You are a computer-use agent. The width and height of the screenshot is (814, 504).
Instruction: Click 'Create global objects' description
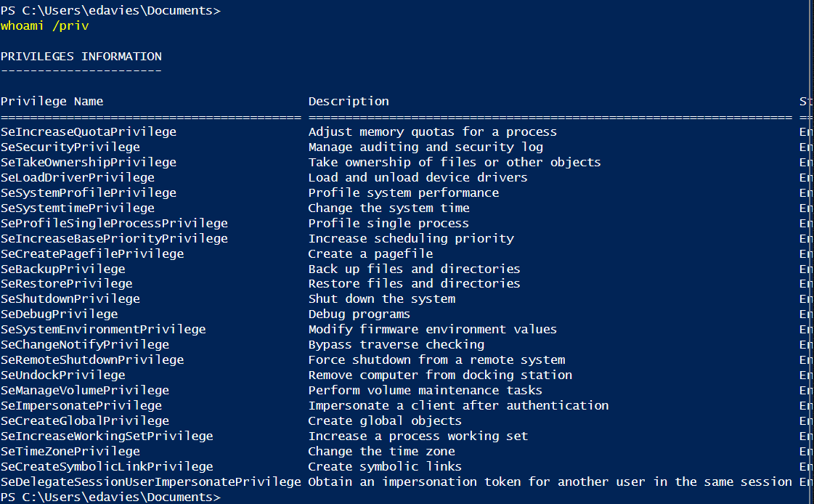[385, 420]
